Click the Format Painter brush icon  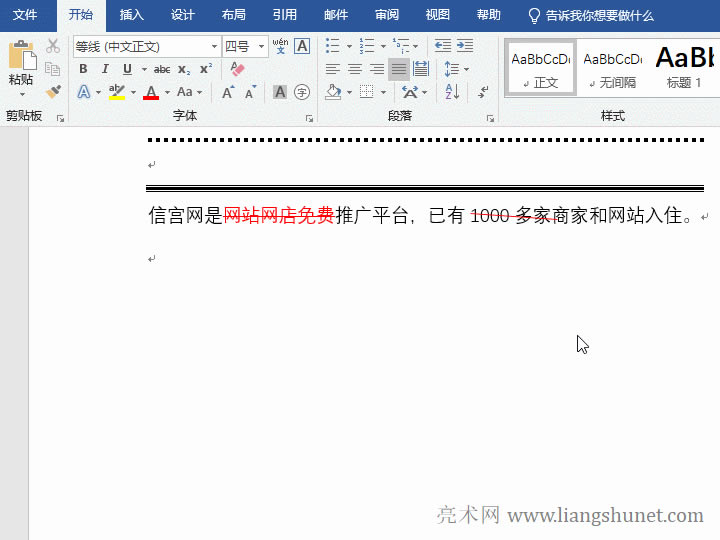[x=53, y=91]
